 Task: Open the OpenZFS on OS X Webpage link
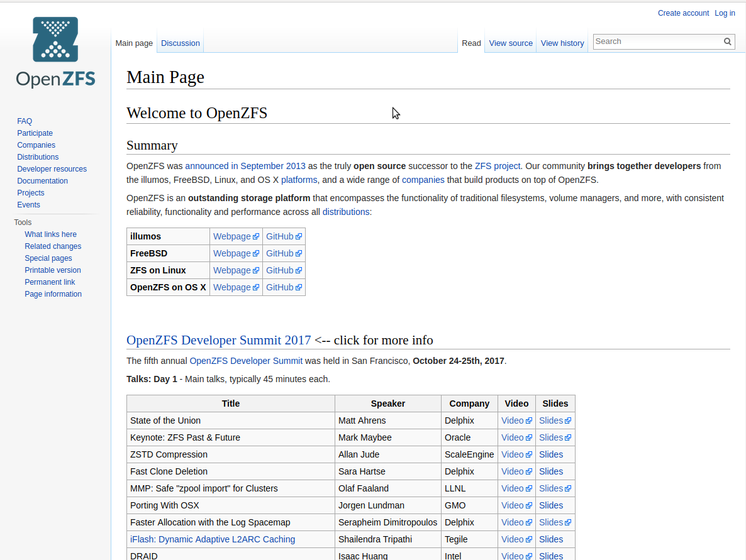point(236,287)
